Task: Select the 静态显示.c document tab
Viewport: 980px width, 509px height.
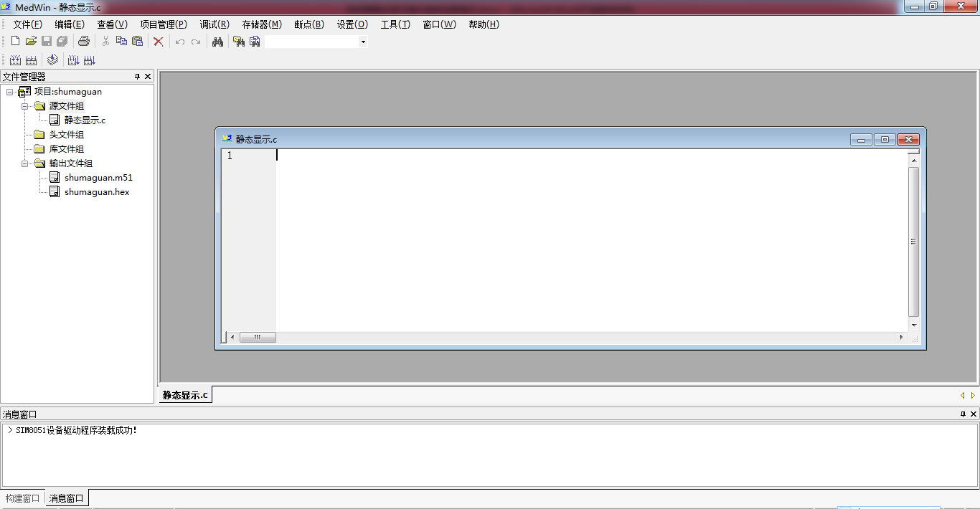Action: click(185, 395)
